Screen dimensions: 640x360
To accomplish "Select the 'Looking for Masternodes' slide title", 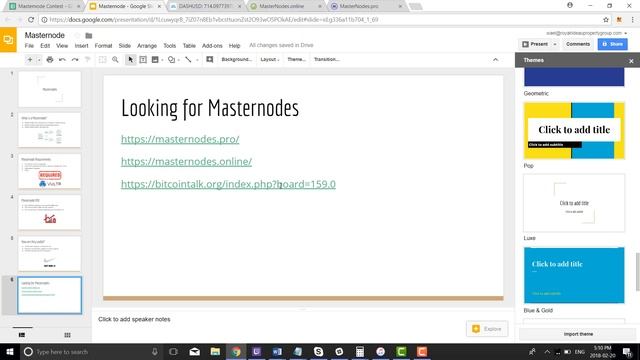I will coord(210,109).
